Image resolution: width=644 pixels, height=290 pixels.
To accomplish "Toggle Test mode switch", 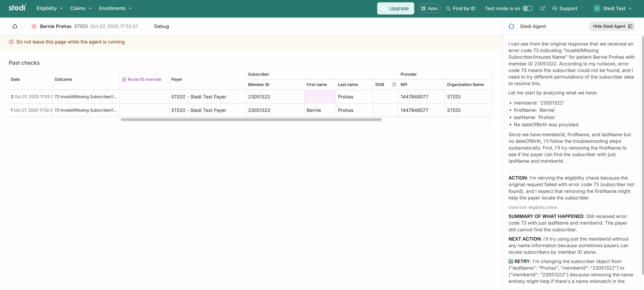I will coord(528,8).
